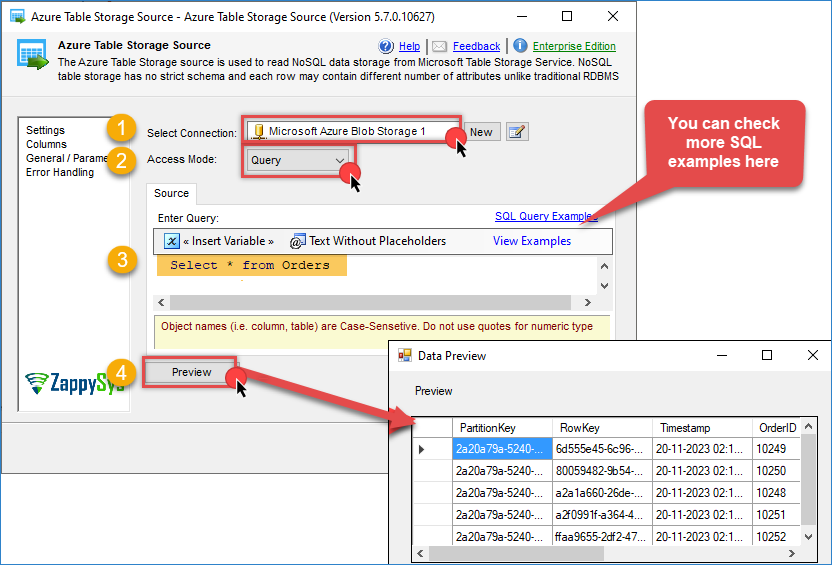The image size is (832, 565).
Task: Close the Data Preview window
Action: [x=812, y=355]
